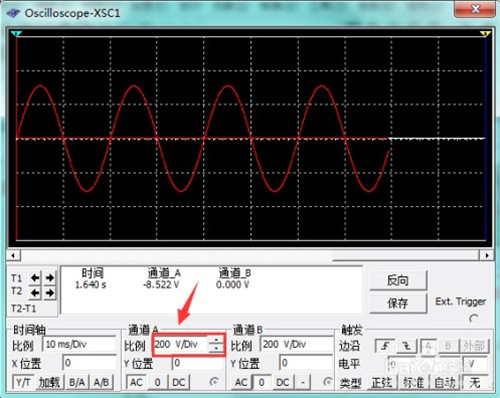Move cursor T2 right with its arrow

[x=50, y=293]
